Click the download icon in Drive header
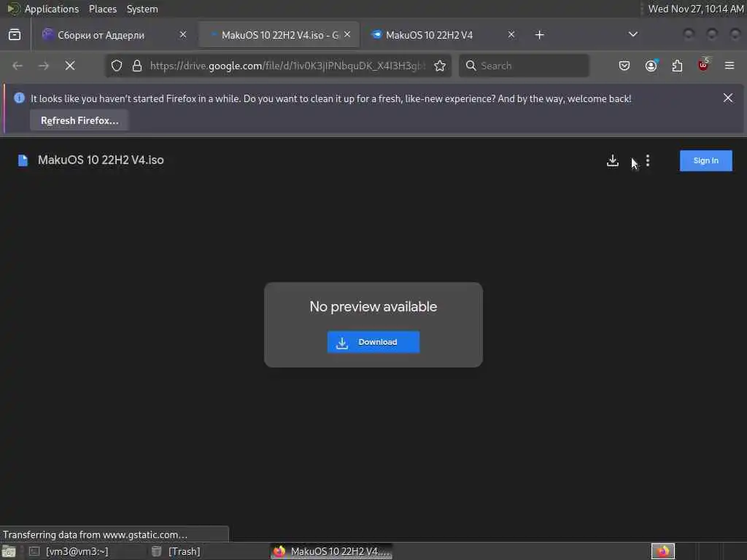The width and height of the screenshot is (747, 560). tap(613, 161)
